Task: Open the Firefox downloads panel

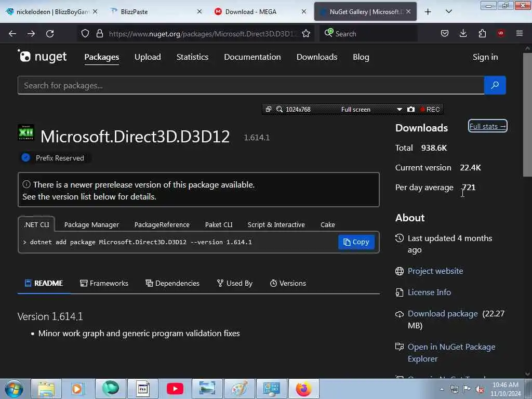Action: pos(463,33)
